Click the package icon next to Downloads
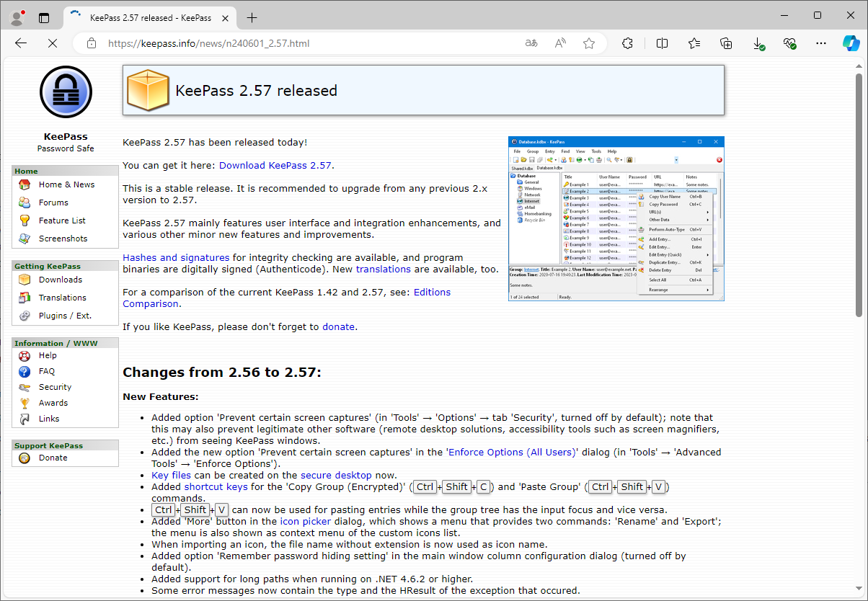 [x=25, y=280]
